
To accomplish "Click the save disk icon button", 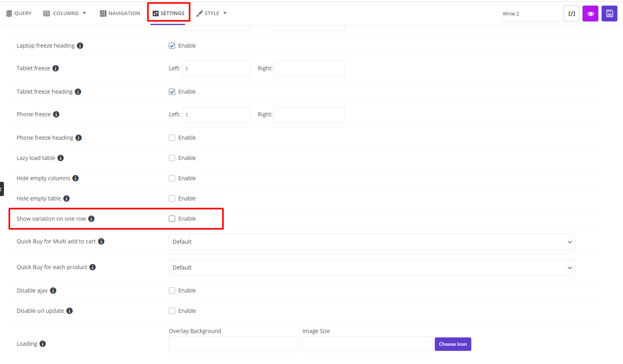I will 609,13.
